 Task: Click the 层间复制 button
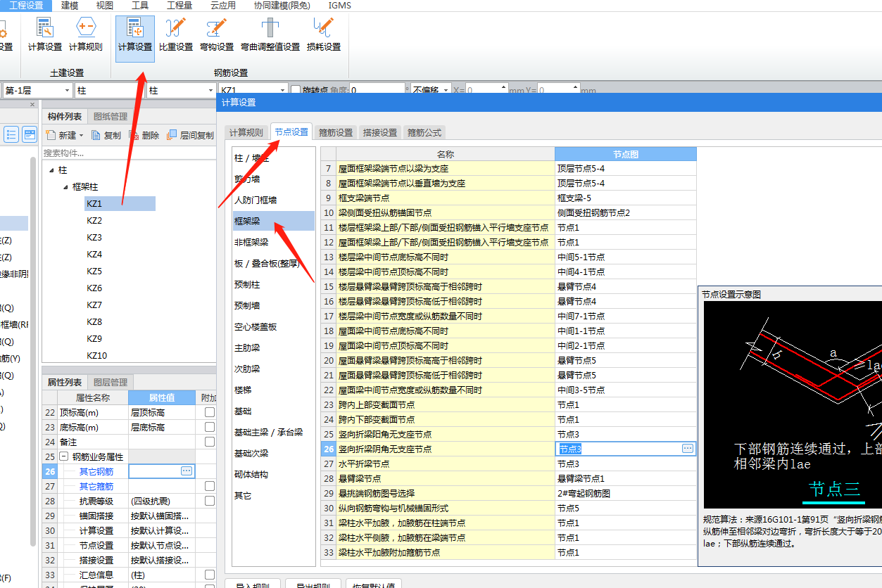pos(191,135)
